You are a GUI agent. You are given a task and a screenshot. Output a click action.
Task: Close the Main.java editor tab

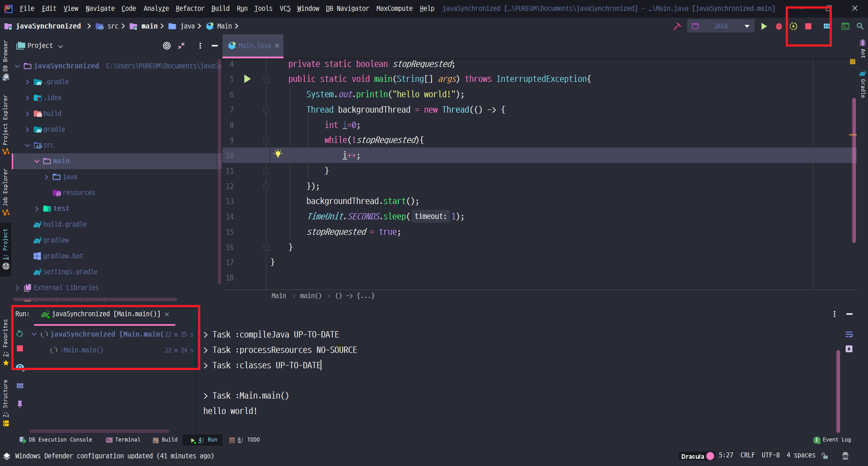tap(277, 46)
